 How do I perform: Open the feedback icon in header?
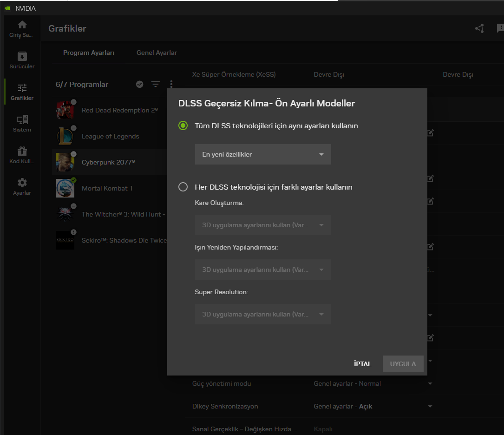(x=500, y=28)
